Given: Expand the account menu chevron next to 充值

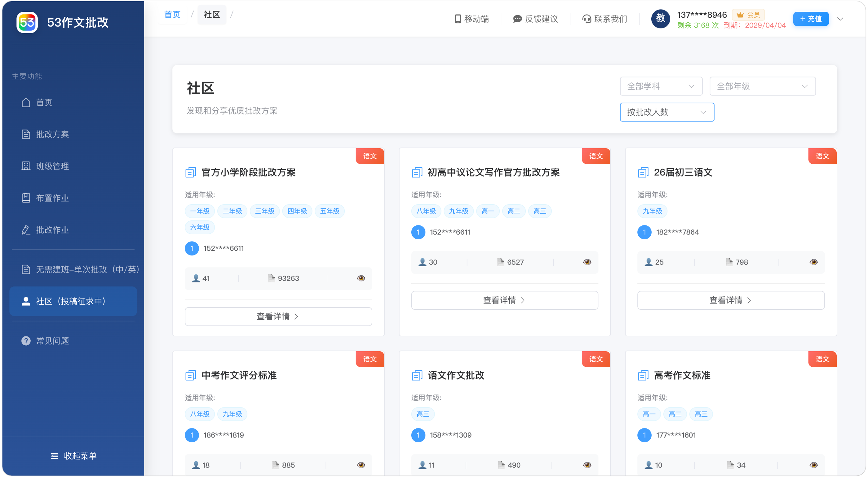Looking at the screenshot, I should tap(840, 19).
